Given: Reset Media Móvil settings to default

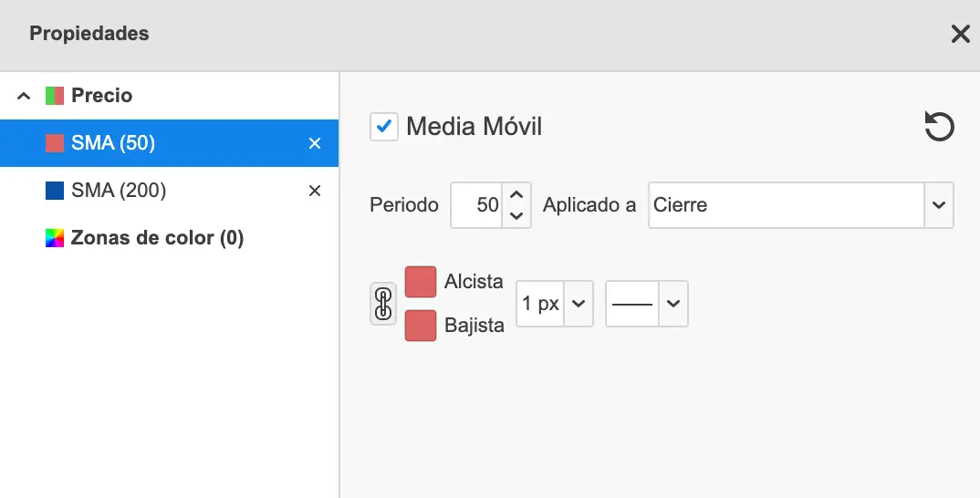Looking at the screenshot, I should (x=939, y=127).
